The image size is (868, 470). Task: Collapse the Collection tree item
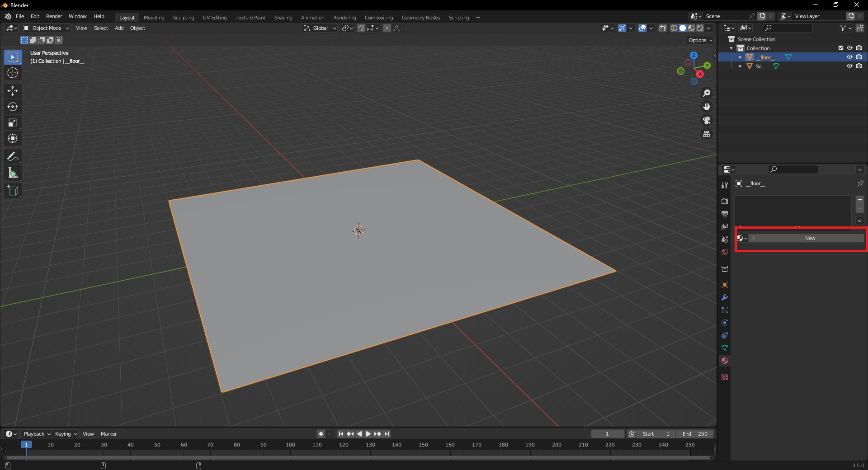tap(731, 48)
